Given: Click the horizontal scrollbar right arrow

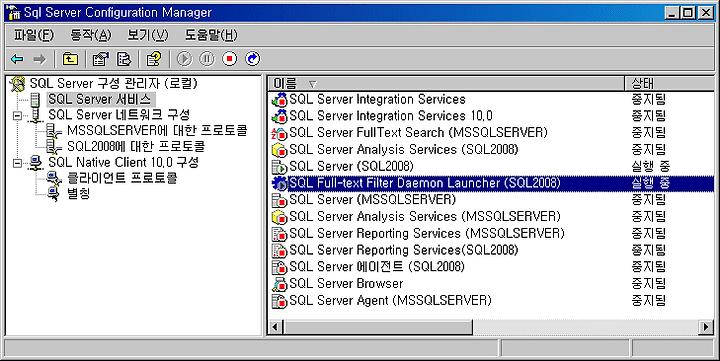Looking at the screenshot, I should click(x=707, y=327).
